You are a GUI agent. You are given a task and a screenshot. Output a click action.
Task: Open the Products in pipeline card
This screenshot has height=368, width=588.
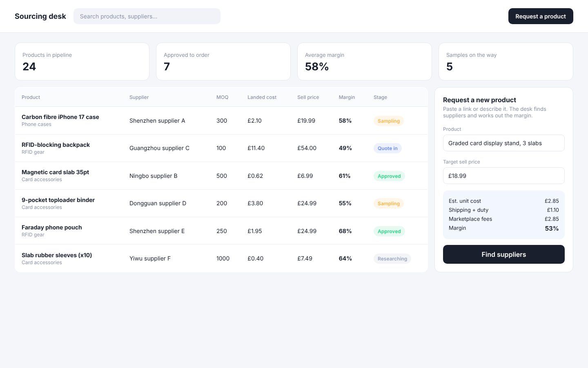click(82, 62)
